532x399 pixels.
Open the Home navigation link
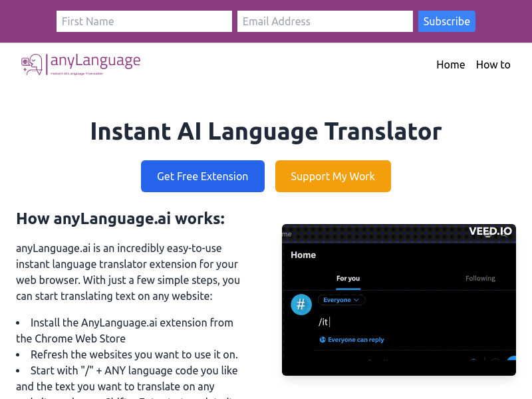(451, 65)
